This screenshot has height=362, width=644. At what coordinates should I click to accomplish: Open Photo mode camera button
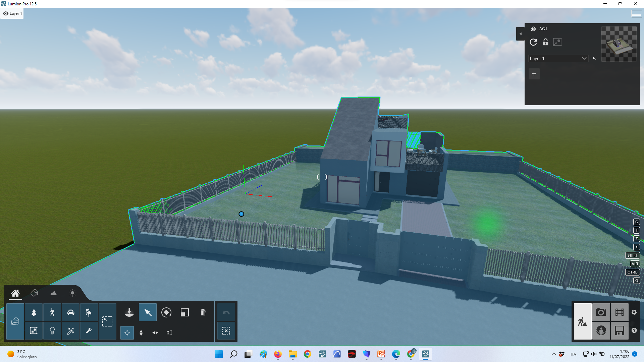tap(601, 312)
